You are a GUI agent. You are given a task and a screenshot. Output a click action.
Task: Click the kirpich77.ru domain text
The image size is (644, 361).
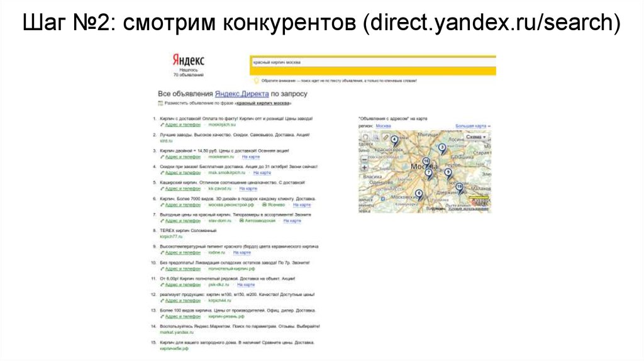(171, 237)
